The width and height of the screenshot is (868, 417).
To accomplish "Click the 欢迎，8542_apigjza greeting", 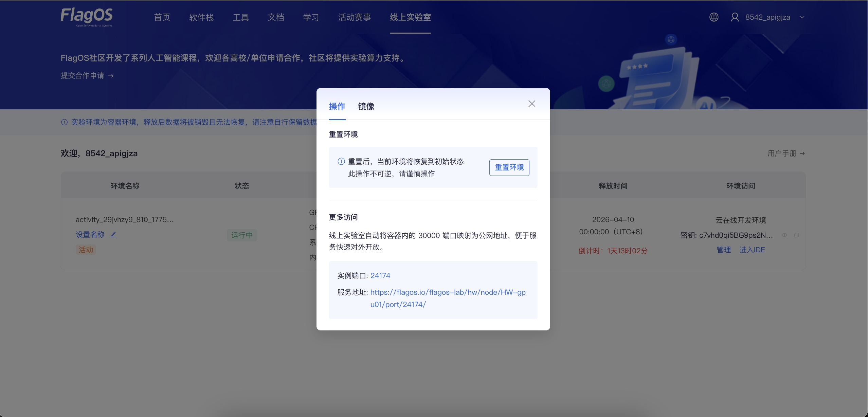I will (99, 153).
